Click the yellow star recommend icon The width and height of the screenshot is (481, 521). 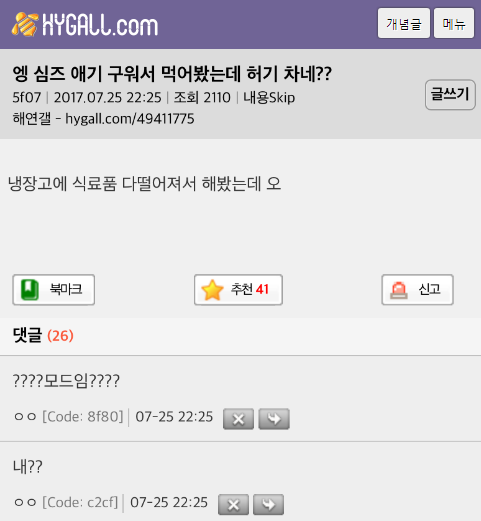pos(212,290)
